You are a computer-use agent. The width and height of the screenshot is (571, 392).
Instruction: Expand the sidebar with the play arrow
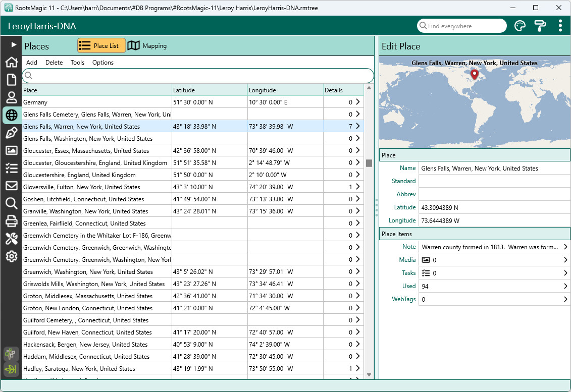(14, 44)
